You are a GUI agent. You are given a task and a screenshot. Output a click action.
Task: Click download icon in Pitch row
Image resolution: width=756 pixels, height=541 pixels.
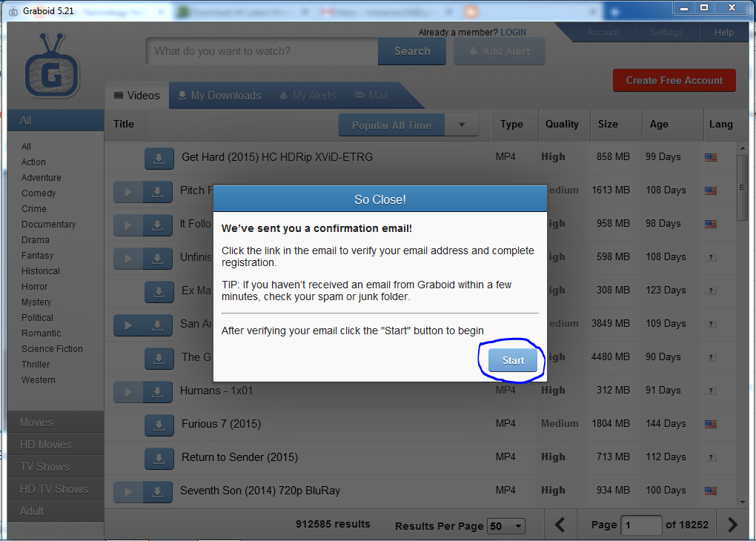(158, 192)
